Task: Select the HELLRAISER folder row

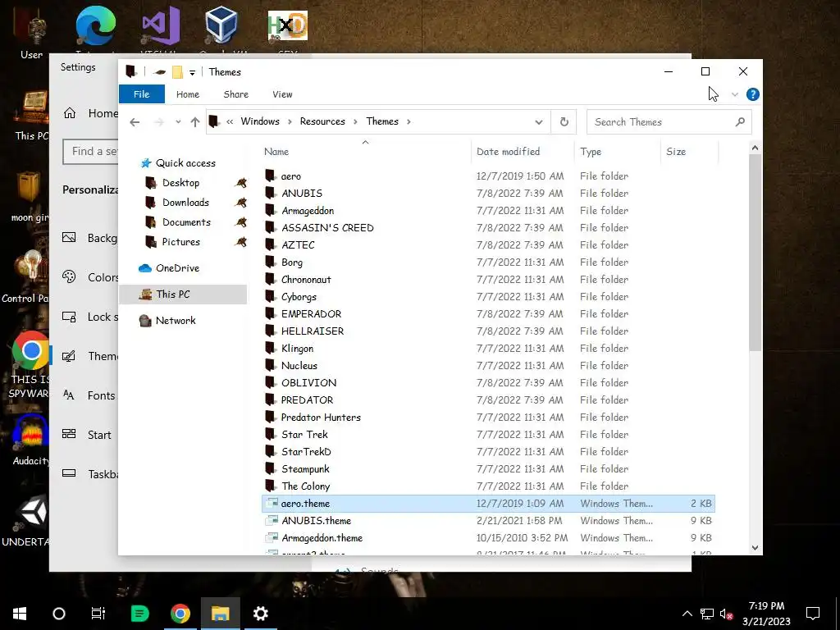Action: (x=488, y=331)
